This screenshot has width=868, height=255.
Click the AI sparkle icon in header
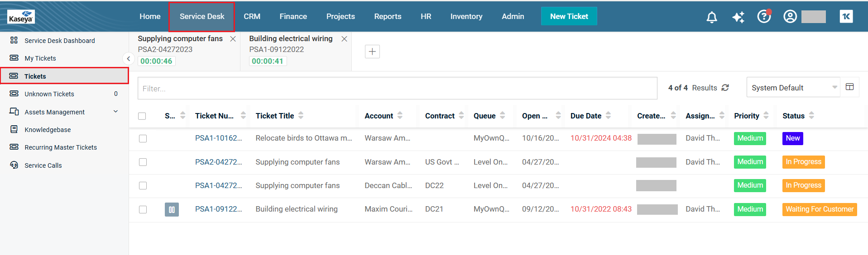tap(738, 17)
